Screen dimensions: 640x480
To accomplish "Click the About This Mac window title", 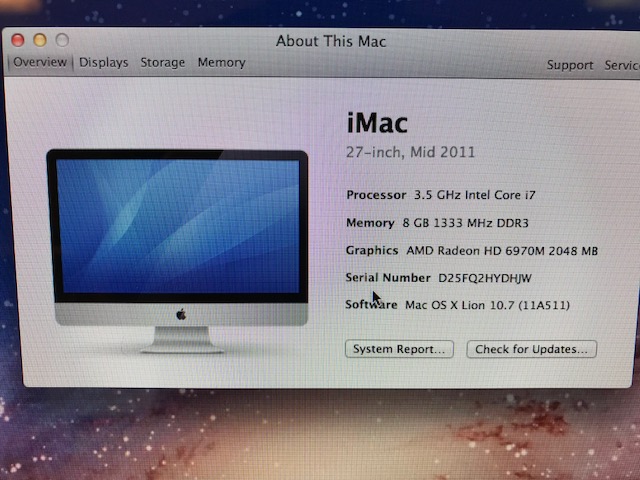I will click(x=331, y=41).
